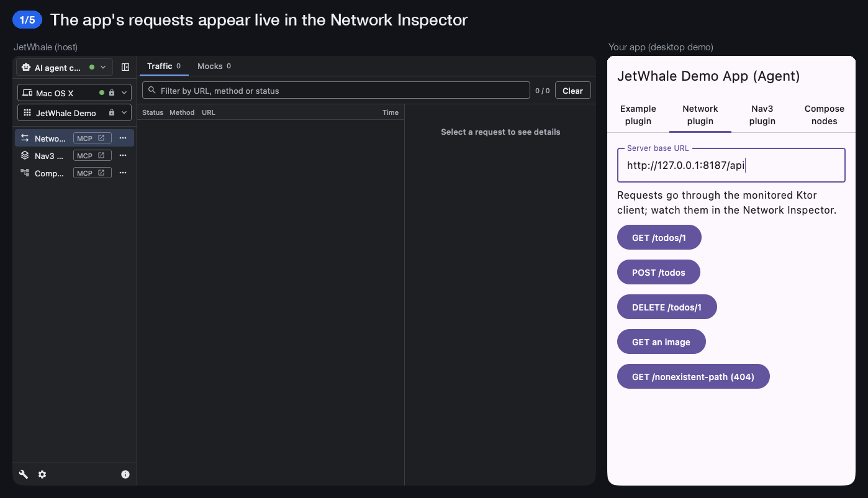Screen dimensions: 868x498
Task: Focus the Filter by URL search field
Action: pyautogui.click(x=336, y=91)
